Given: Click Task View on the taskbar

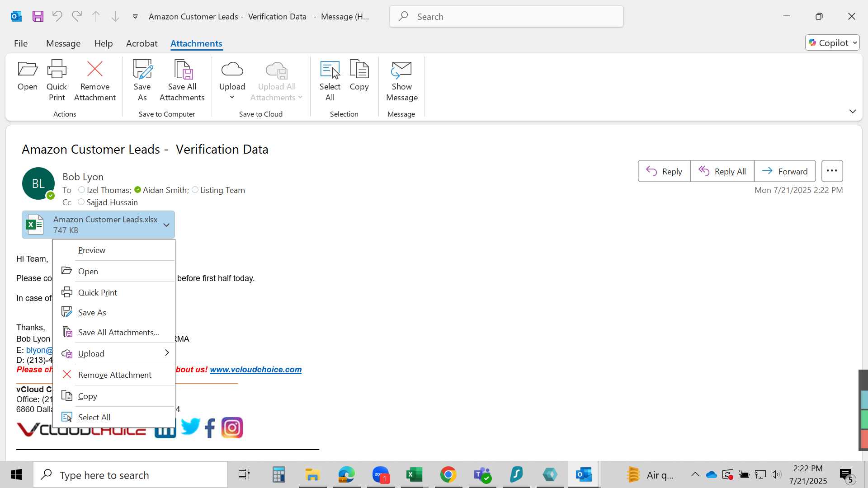Looking at the screenshot, I should click(244, 475).
